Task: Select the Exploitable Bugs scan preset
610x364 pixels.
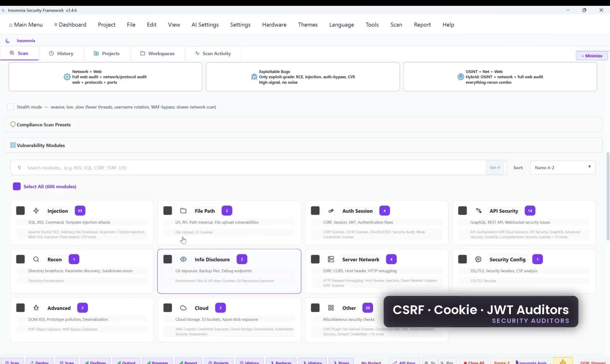Action: [x=302, y=77]
